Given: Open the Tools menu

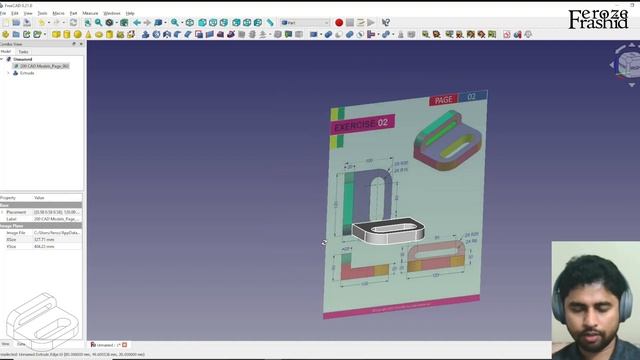Looking at the screenshot, I should [x=42, y=13].
